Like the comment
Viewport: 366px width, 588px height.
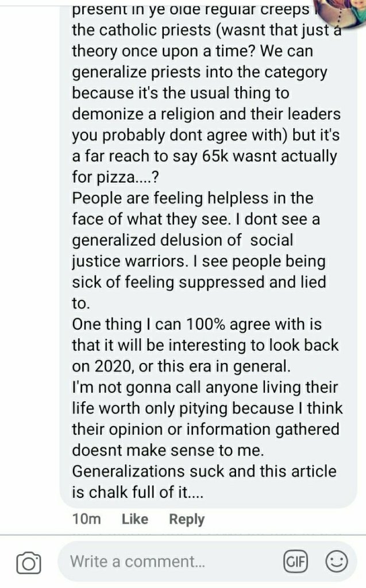[x=135, y=519]
